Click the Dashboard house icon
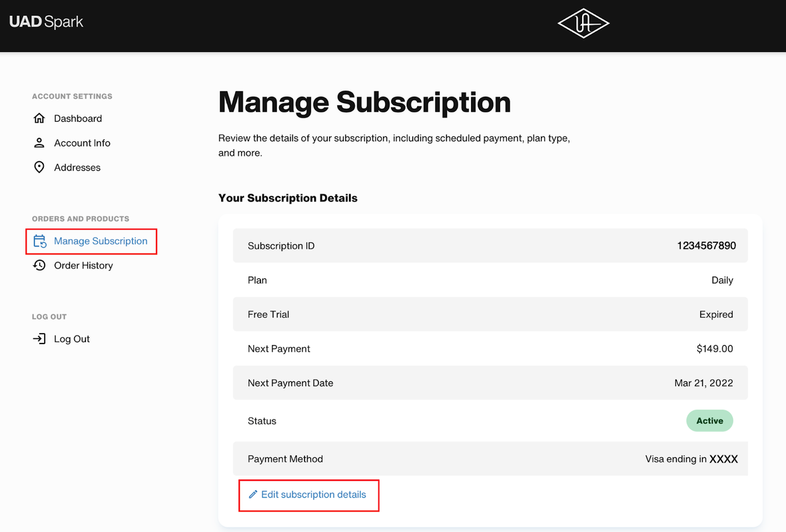The height and width of the screenshot is (532, 786). (x=39, y=119)
